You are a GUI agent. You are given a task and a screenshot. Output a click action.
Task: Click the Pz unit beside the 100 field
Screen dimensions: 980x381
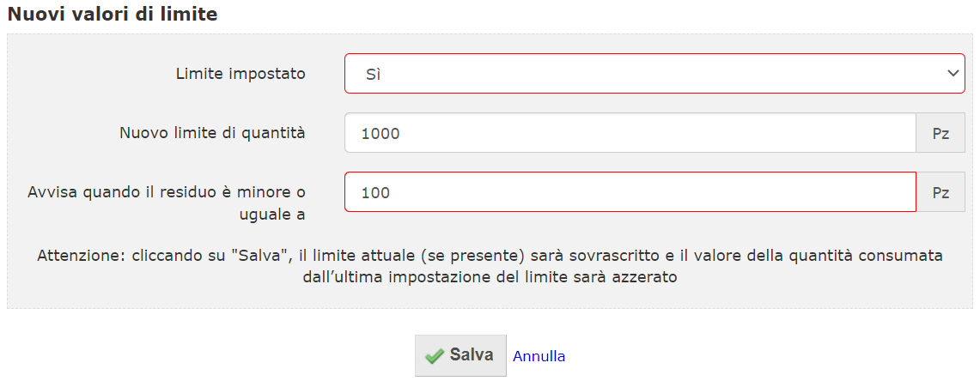coord(940,191)
